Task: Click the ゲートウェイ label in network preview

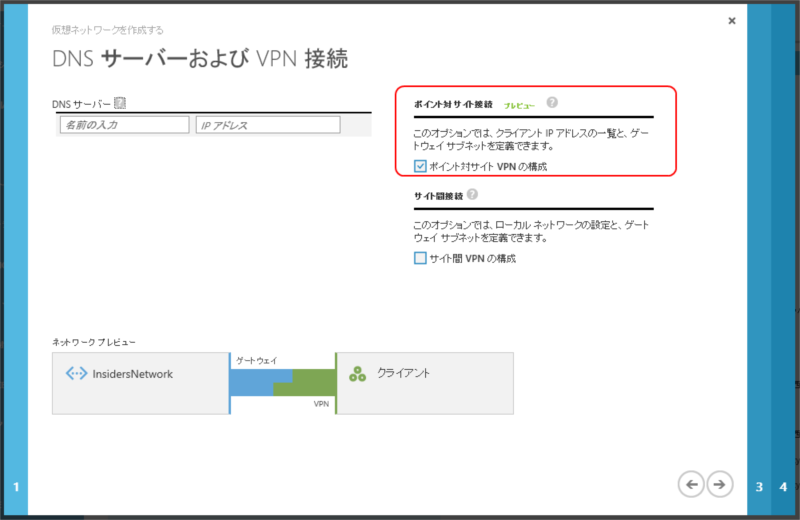Action: click(x=257, y=360)
